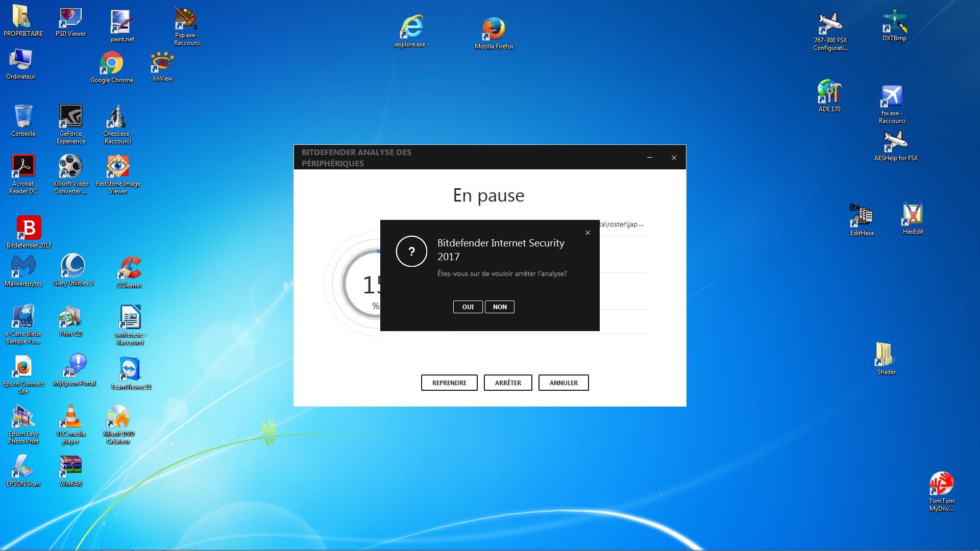Open Epson Connect Site shortcut
Viewport: 980px width, 551px height.
pos(23,374)
